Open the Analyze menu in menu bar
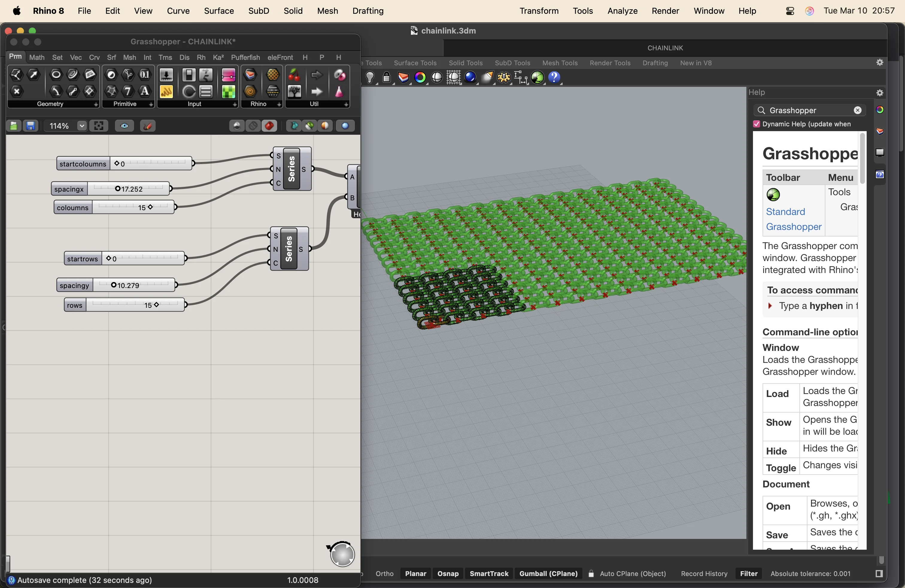905x588 pixels. click(x=622, y=11)
